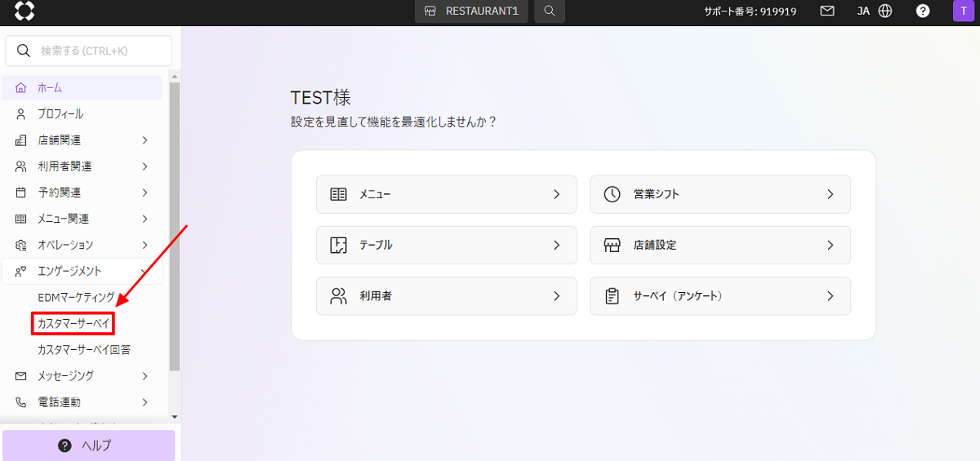Open カスタマーサーベイ回答 submenu item
The height and width of the screenshot is (461, 980).
pyautogui.click(x=84, y=349)
